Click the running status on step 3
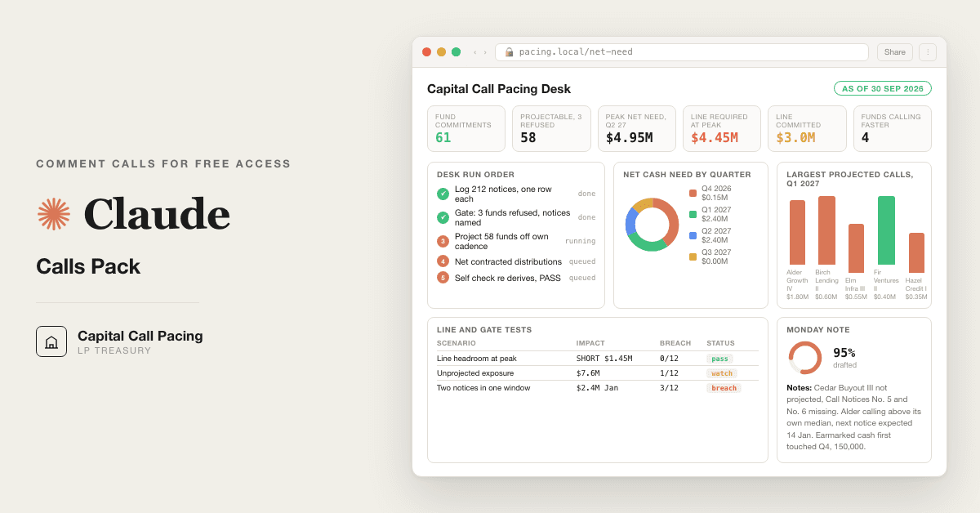The height and width of the screenshot is (513, 980). point(580,241)
